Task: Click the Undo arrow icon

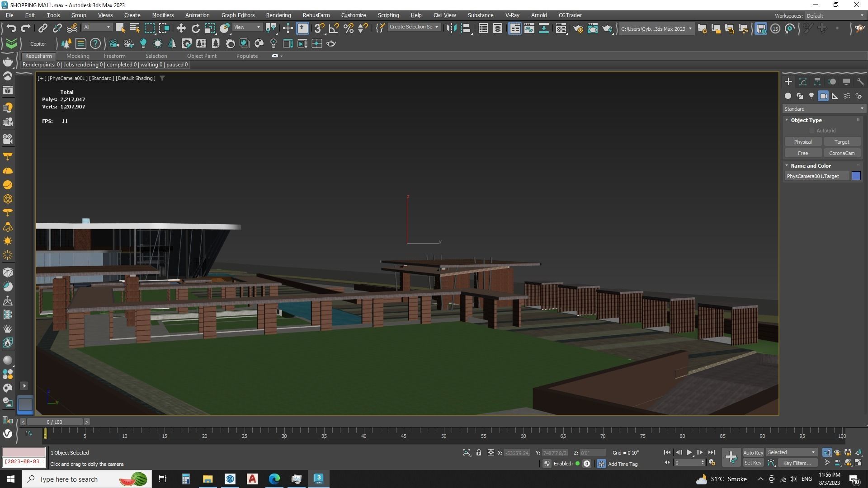Action: pyautogui.click(x=11, y=28)
